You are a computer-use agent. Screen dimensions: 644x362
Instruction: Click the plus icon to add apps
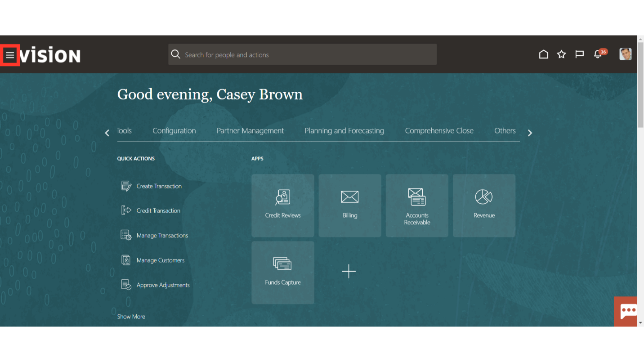coord(349,271)
